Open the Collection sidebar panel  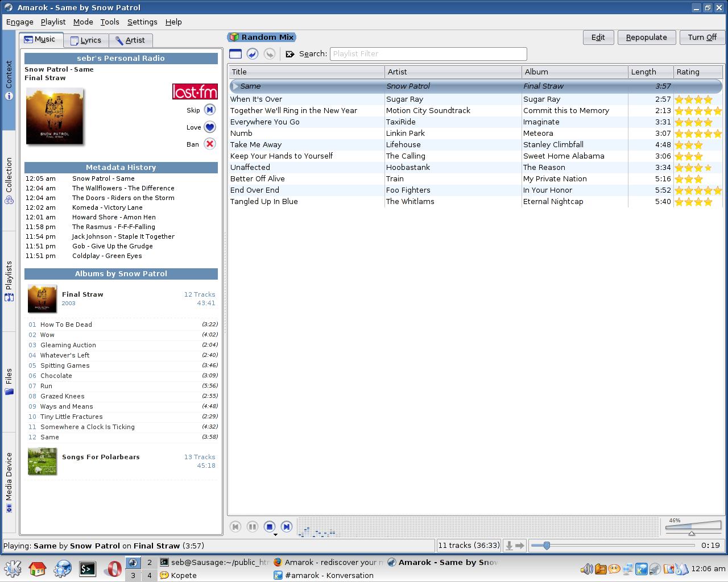point(9,181)
